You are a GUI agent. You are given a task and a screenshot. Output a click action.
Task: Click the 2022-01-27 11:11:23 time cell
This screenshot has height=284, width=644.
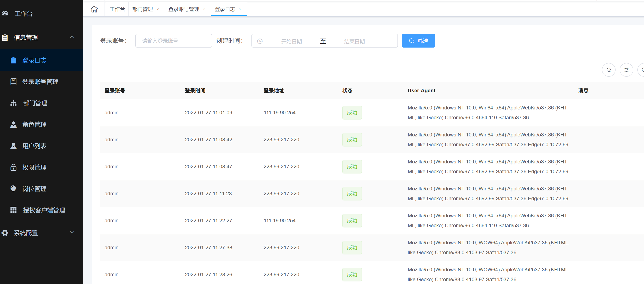(x=208, y=193)
